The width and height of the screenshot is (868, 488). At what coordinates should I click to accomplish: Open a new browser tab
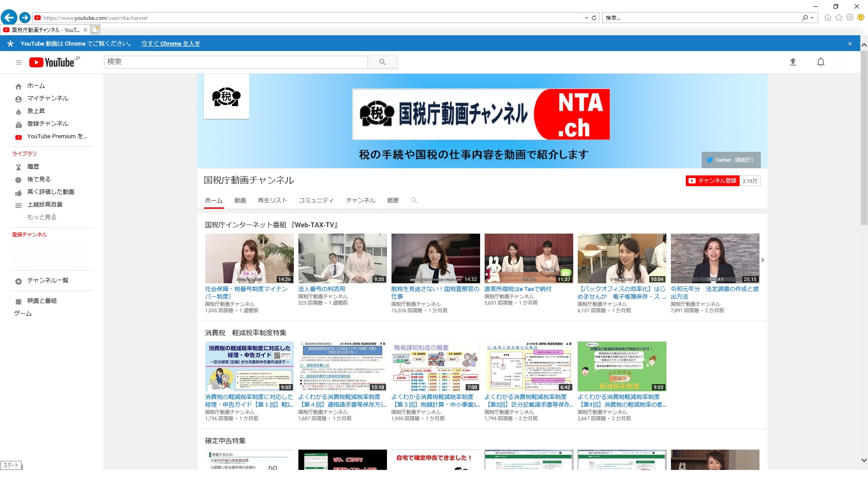tap(95, 30)
